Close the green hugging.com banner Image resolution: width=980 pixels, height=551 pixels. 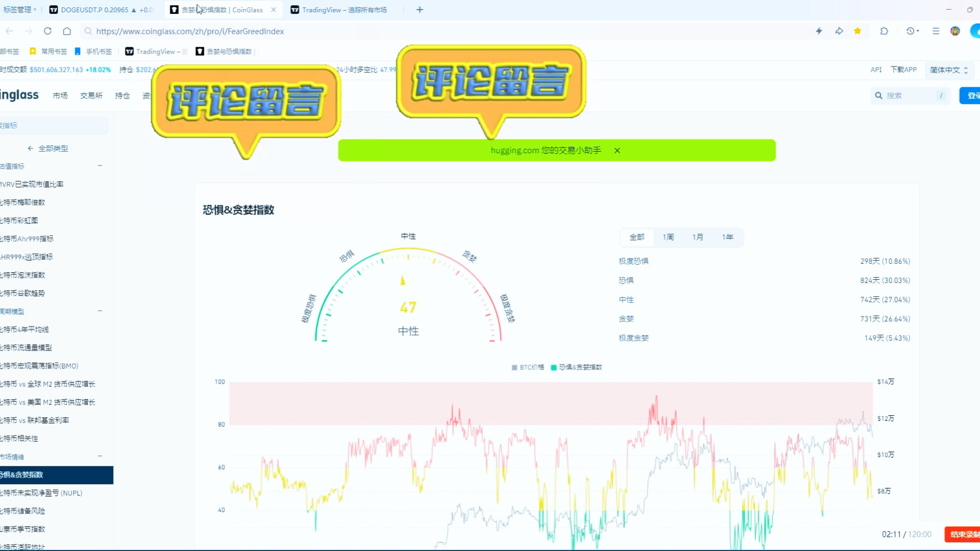pos(617,151)
